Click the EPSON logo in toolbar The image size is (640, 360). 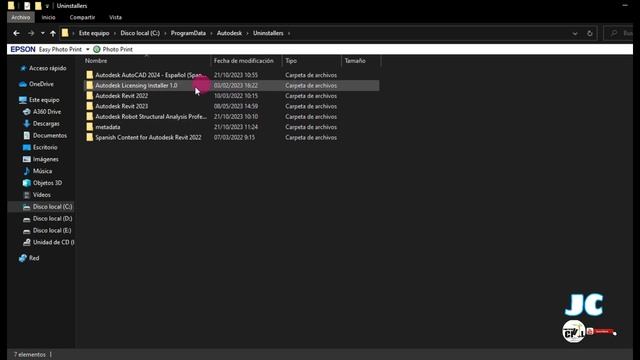click(23, 49)
